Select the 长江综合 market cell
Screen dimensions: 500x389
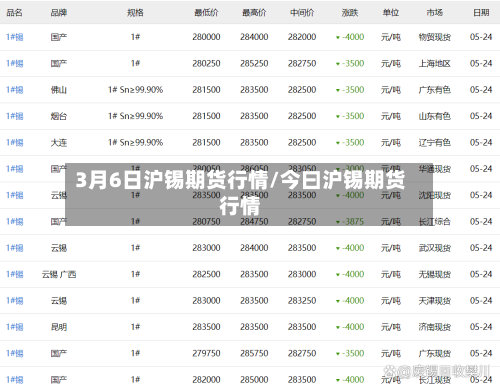(435, 222)
